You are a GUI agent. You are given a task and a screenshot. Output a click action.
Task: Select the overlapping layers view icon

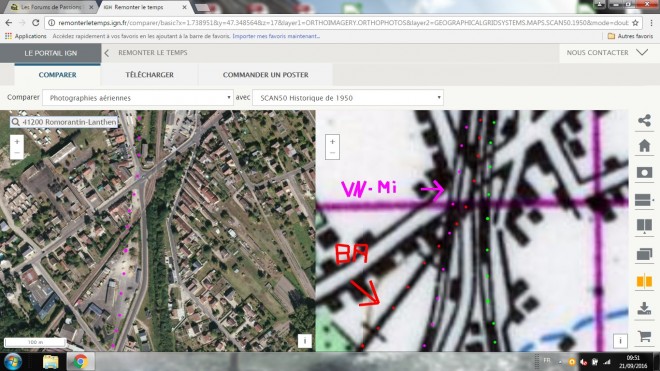coord(644,254)
